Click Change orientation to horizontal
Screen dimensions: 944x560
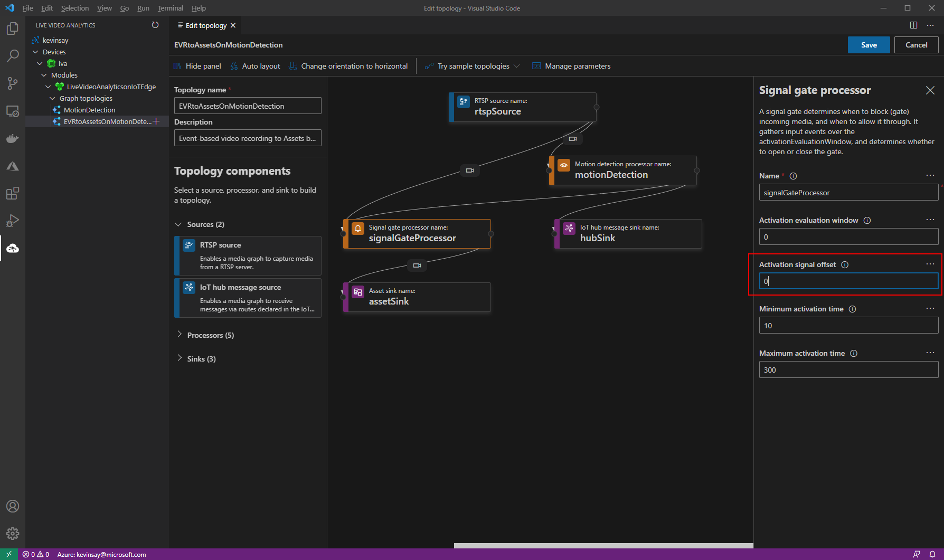click(x=348, y=66)
